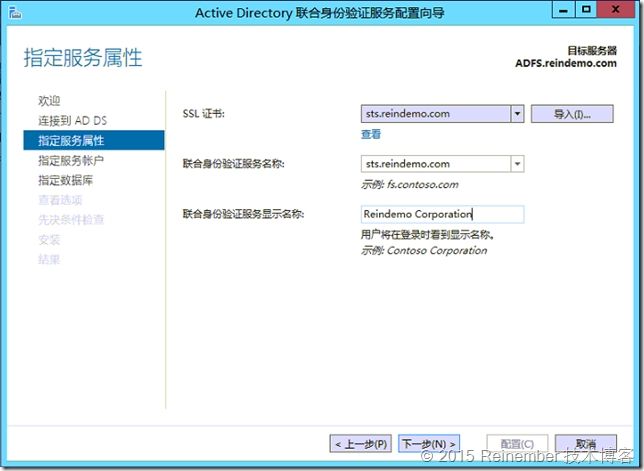Click the ADFS.reindemo.com target server text
This screenshot has height=471, width=644.
pyautogui.click(x=566, y=63)
